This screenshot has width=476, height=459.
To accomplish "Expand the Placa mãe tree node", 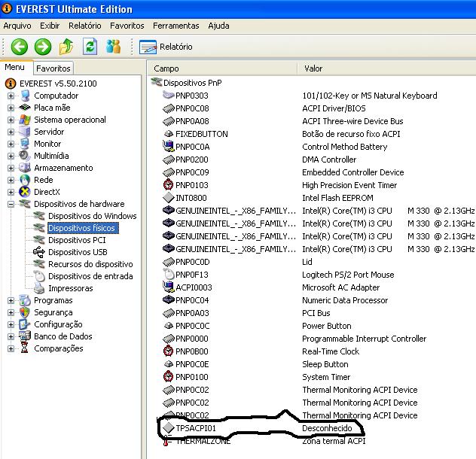I will coord(11,108).
